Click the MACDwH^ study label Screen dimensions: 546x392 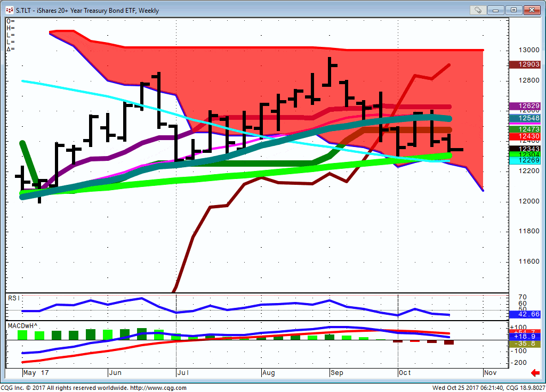[x=22, y=326]
